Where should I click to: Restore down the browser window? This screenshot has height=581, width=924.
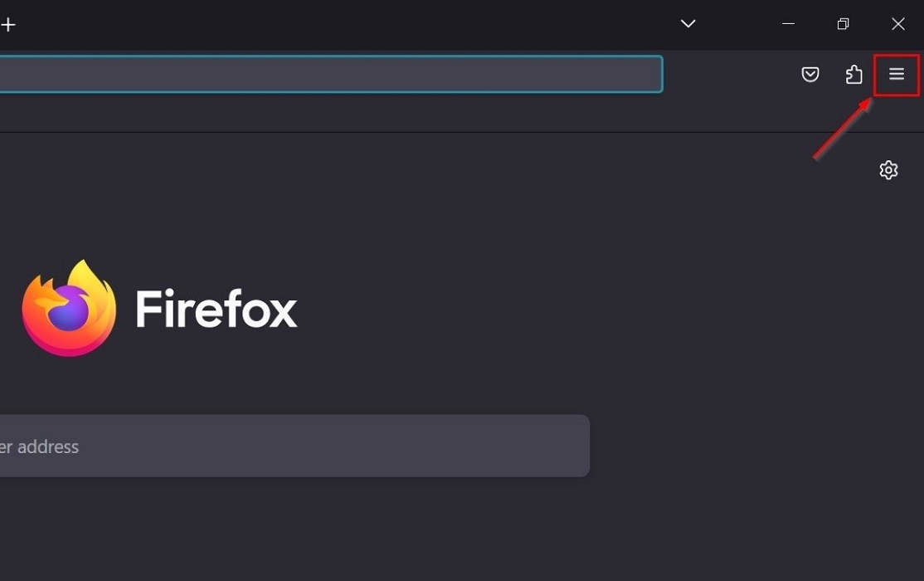point(843,24)
